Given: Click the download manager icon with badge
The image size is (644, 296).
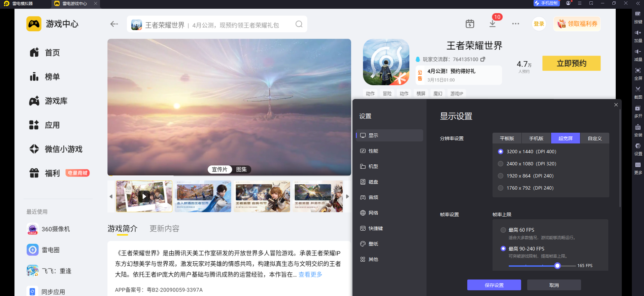Looking at the screenshot, I should point(493,24).
